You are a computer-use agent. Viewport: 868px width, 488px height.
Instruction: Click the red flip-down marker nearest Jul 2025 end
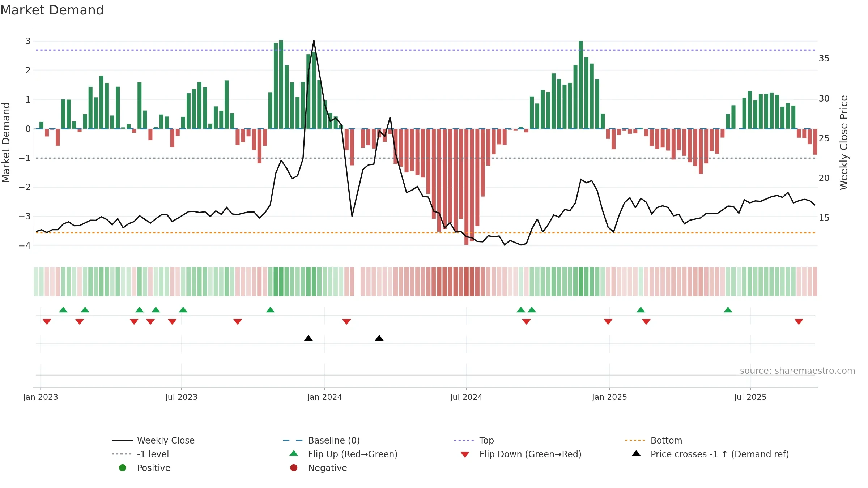click(799, 322)
